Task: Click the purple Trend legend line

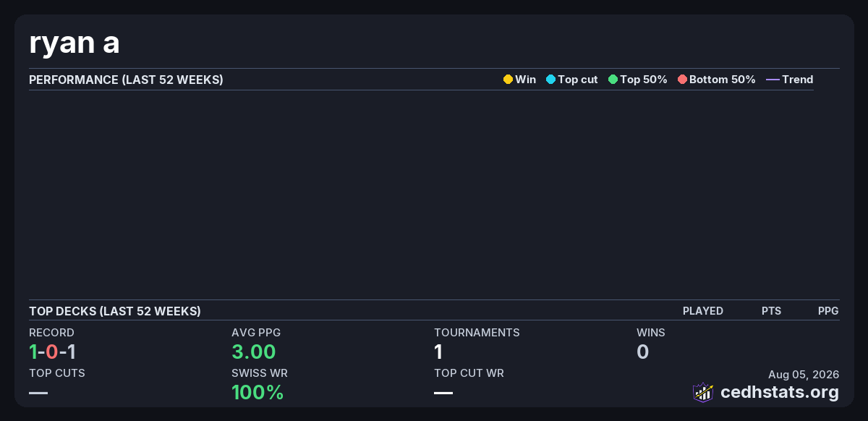Action: (x=773, y=80)
